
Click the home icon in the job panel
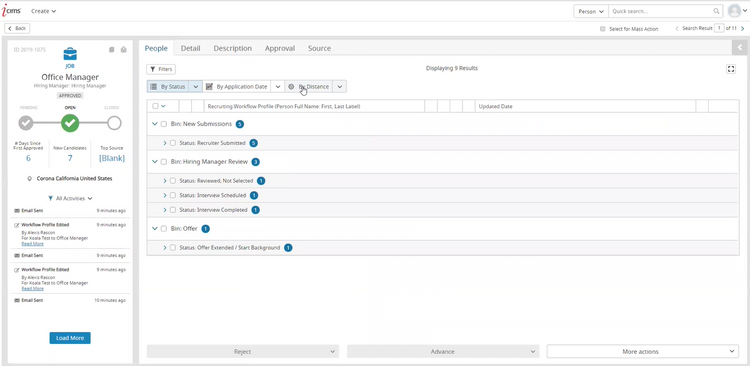point(123,49)
